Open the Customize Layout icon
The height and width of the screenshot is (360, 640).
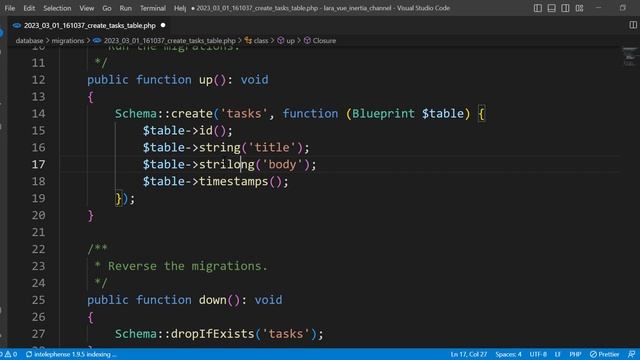[x=579, y=8]
